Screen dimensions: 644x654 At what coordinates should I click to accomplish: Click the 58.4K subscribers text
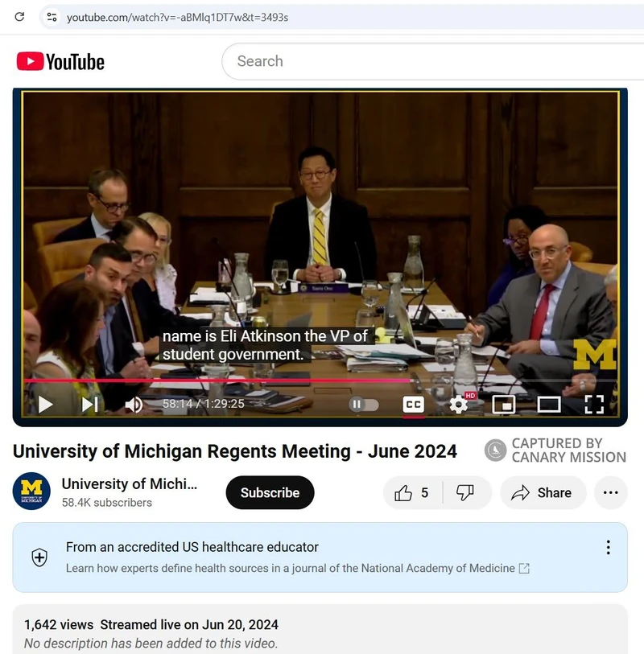(x=107, y=503)
